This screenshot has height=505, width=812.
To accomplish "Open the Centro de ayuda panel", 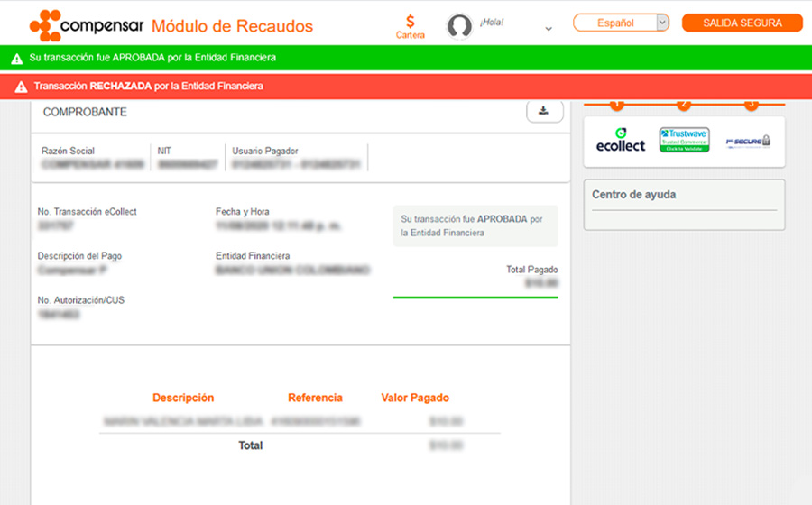I will (x=633, y=195).
